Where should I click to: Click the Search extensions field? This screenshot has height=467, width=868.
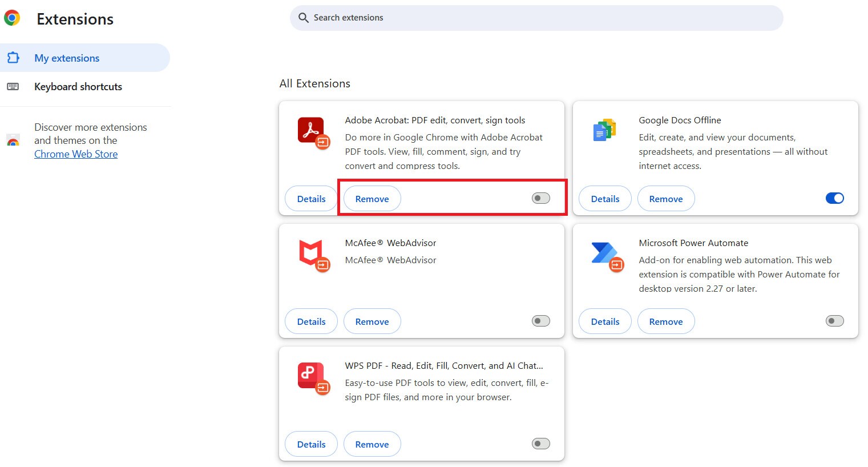(x=535, y=18)
